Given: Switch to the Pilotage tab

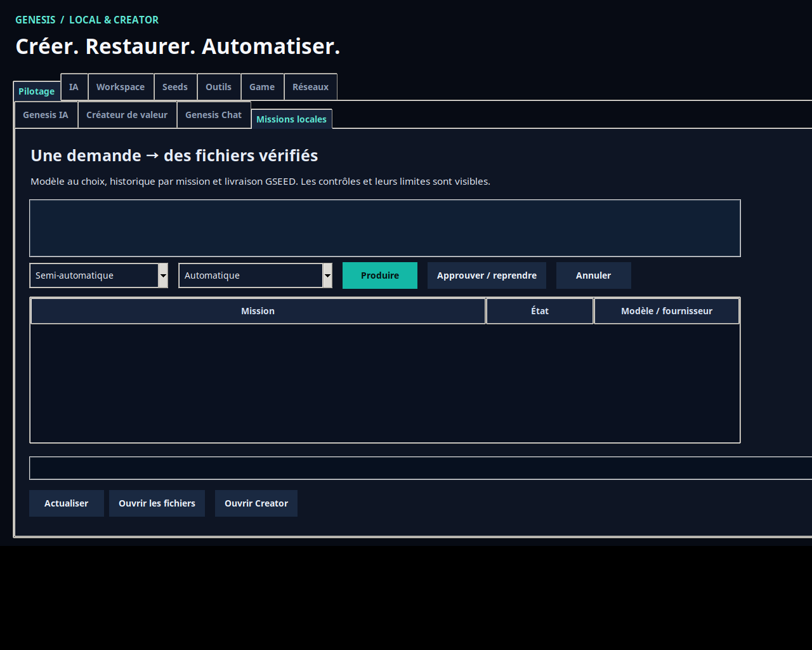Looking at the screenshot, I should pos(37,91).
